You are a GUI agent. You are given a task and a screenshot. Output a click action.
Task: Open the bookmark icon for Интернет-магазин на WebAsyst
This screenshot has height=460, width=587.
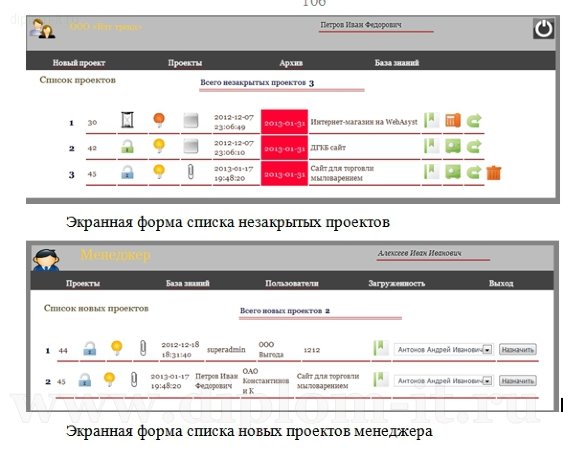431,121
